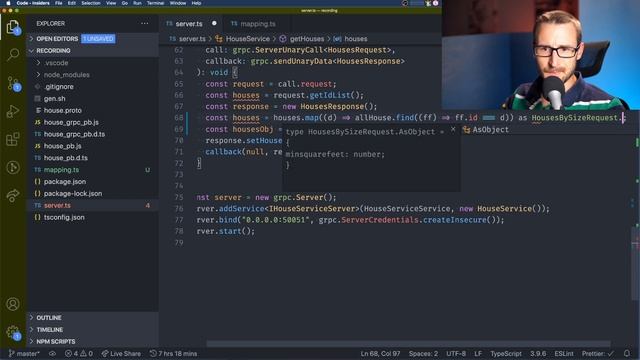Open the Live Share view icon
Viewport: 640px width, 360px height.
[13, 196]
